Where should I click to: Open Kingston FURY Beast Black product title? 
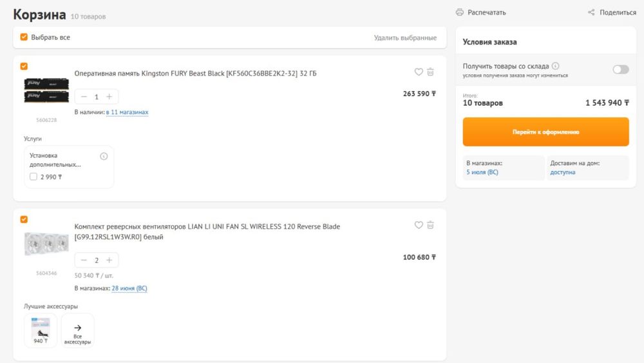click(x=196, y=73)
